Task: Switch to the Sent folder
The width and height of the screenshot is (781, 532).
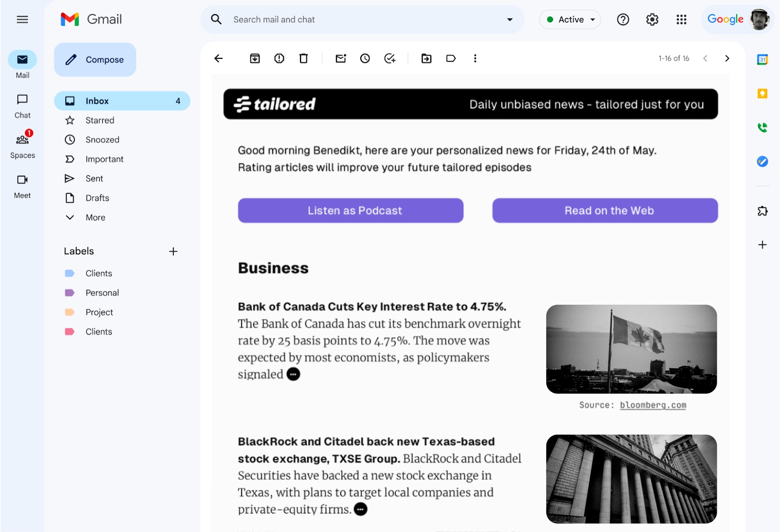Action: 93,179
